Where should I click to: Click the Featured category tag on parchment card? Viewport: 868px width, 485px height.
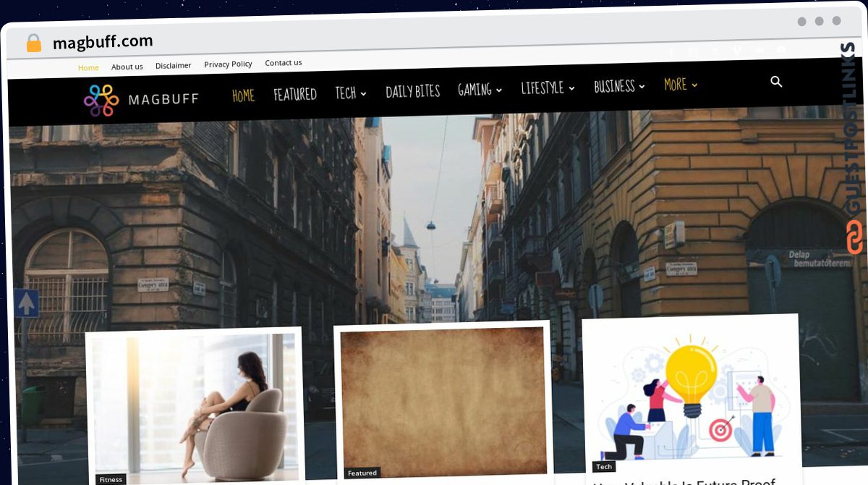tap(362, 473)
